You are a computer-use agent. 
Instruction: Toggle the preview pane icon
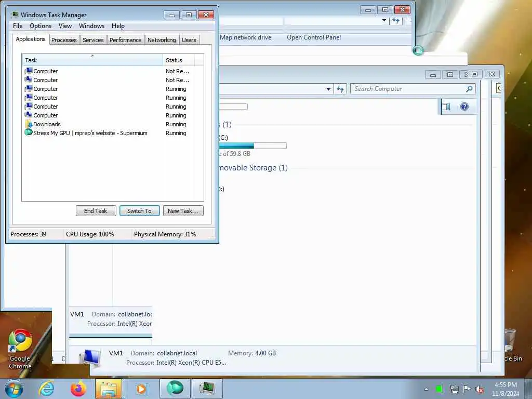pos(446,107)
